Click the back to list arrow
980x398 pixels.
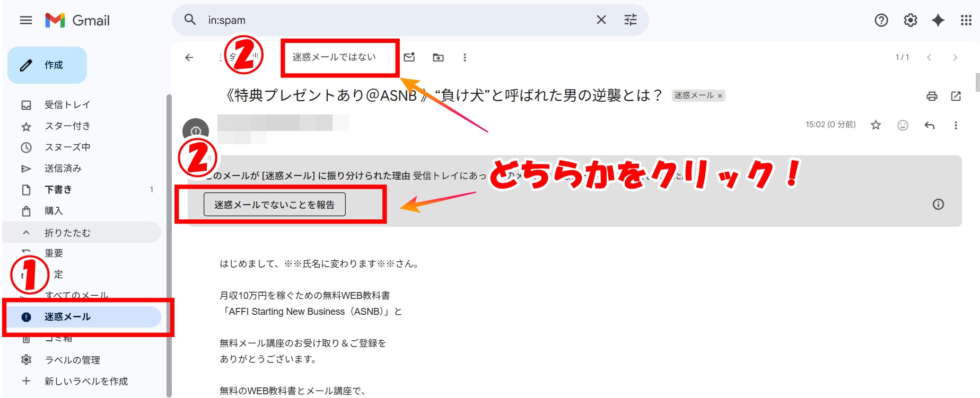click(x=189, y=57)
